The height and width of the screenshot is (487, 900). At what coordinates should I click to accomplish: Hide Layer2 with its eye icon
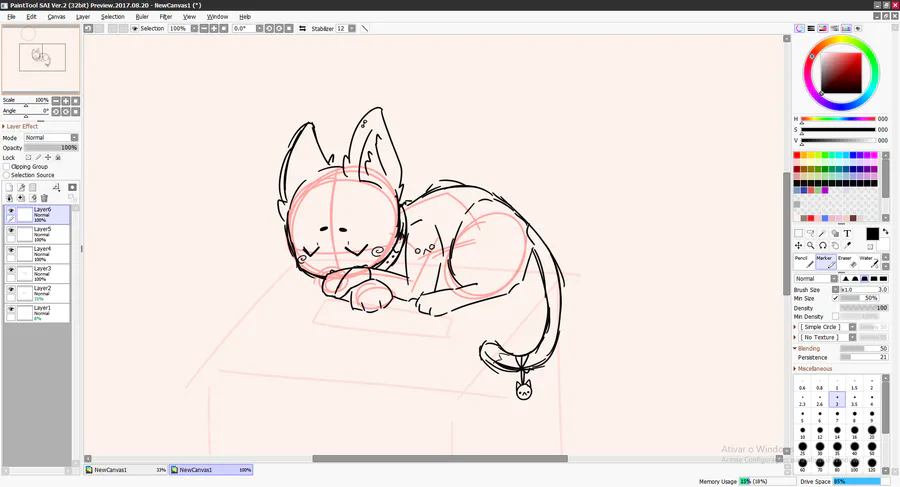pyautogui.click(x=10, y=289)
